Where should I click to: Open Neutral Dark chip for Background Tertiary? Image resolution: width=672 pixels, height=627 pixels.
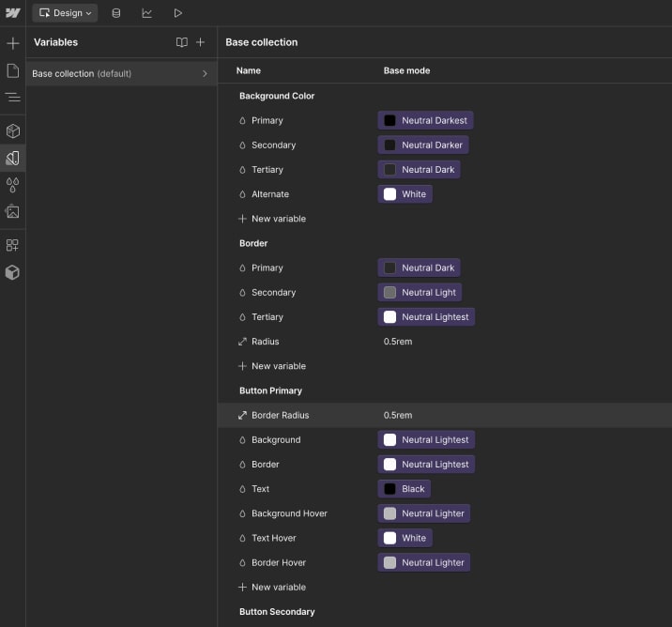(x=420, y=170)
